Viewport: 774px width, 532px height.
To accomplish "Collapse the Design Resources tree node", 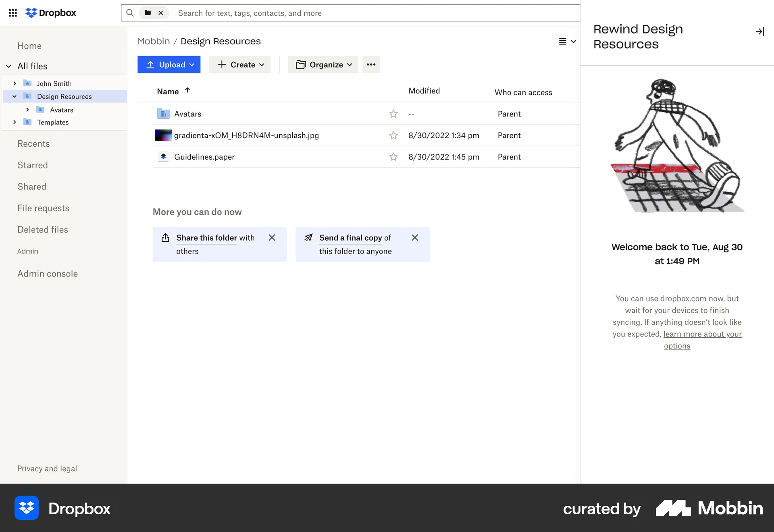I will click(x=15, y=96).
